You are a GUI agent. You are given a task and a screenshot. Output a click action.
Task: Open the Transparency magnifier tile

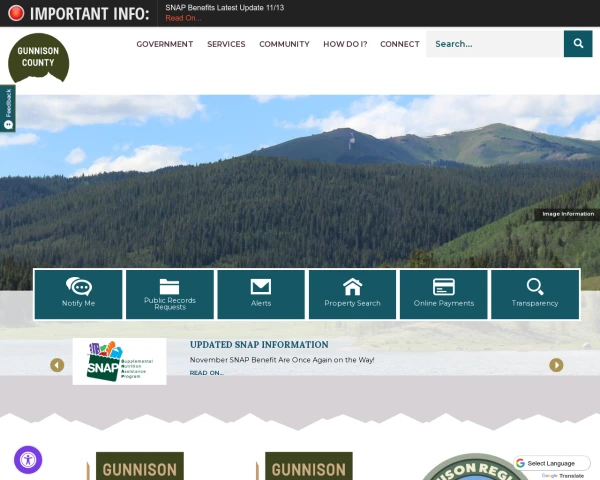535,294
